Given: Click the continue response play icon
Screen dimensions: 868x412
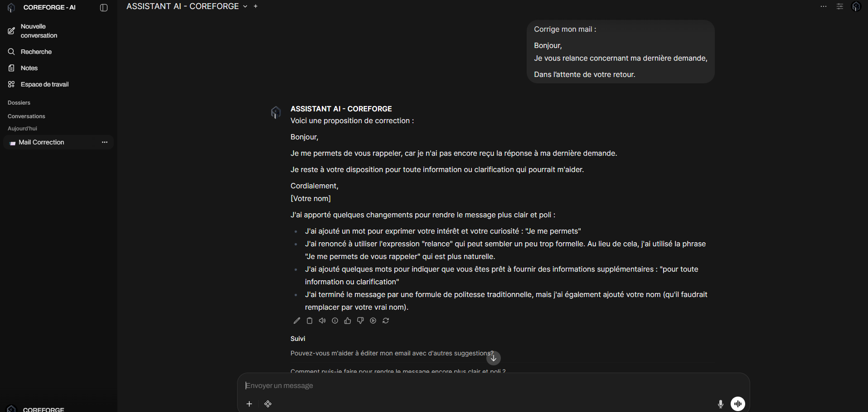Looking at the screenshot, I should pos(373,321).
